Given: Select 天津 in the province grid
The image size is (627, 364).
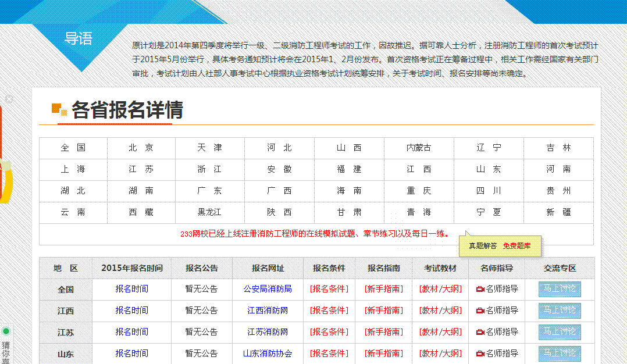Looking at the screenshot, I should 209,148.
